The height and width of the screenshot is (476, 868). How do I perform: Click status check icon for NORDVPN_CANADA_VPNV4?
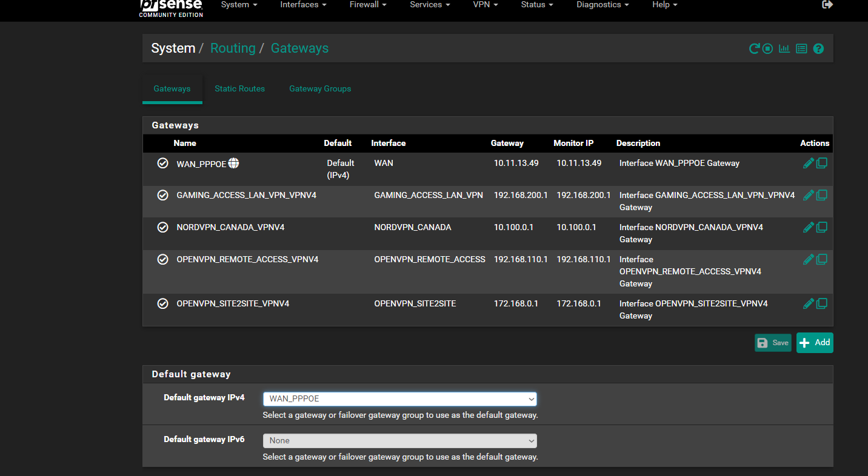pos(162,227)
